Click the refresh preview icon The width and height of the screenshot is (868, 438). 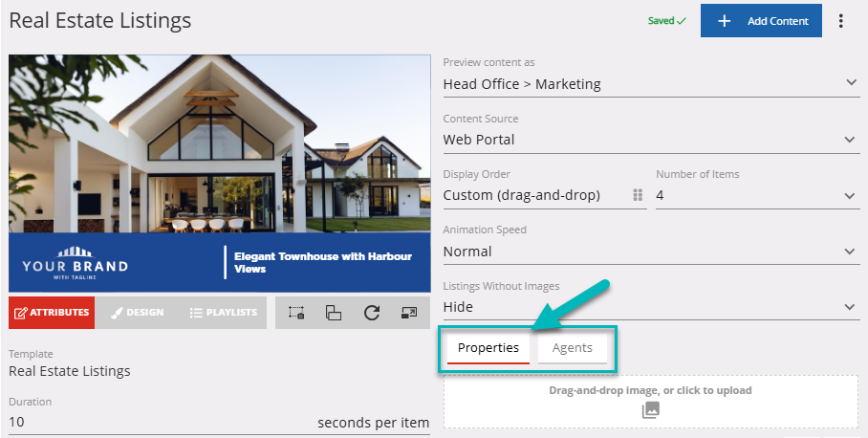coord(372,313)
